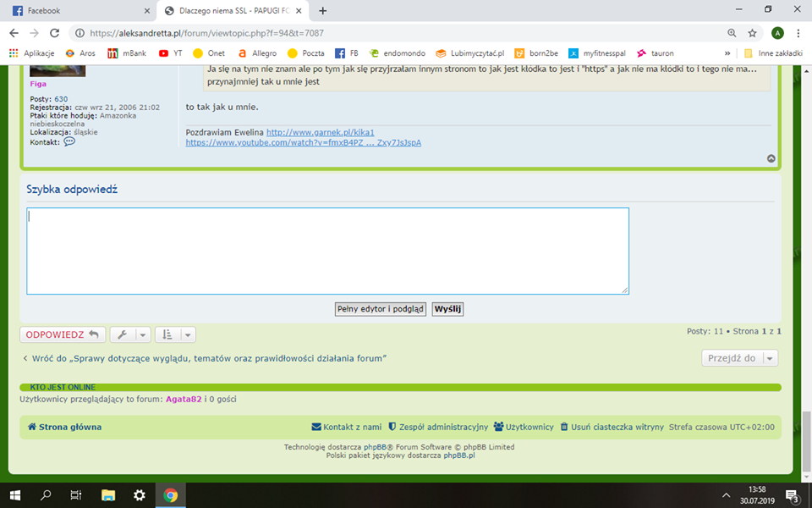Open the mBank bookmark
This screenshot has width=812, height=508.
[x=126, y=52]
